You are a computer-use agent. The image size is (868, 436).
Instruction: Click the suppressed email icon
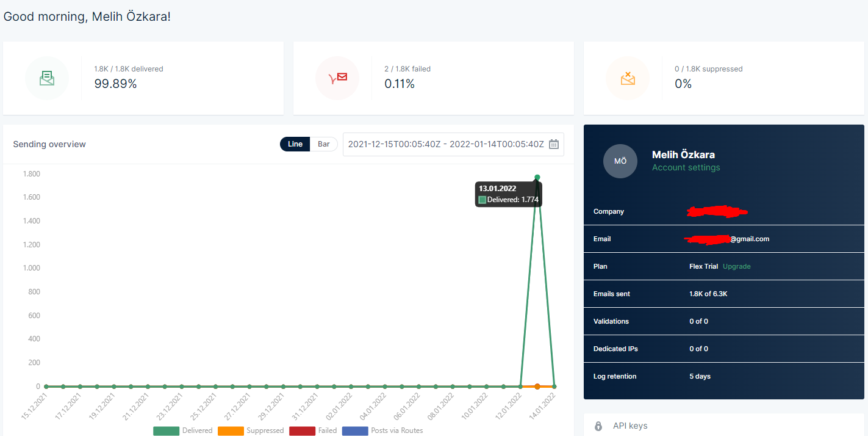pyautogui.click(x=628, y=78)
